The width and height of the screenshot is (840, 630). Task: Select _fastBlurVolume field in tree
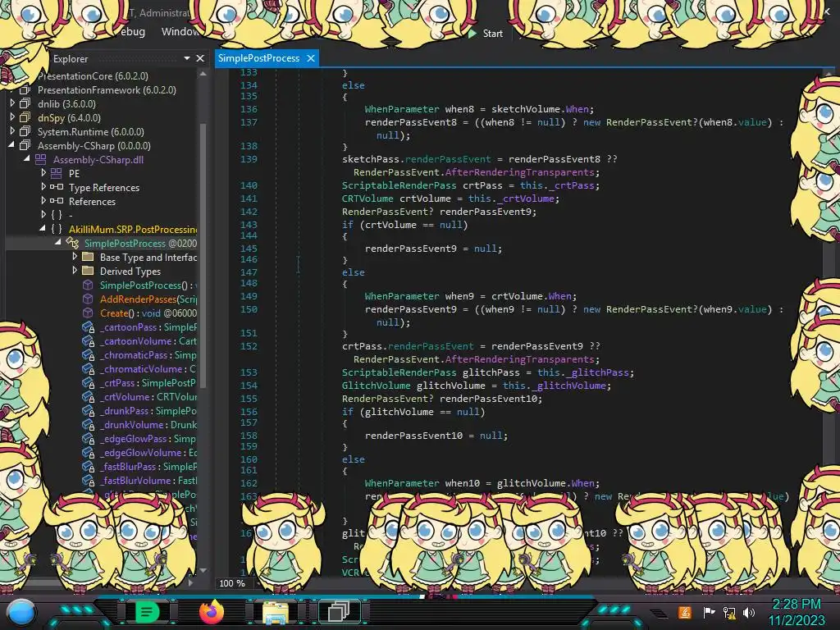point(148,481)
